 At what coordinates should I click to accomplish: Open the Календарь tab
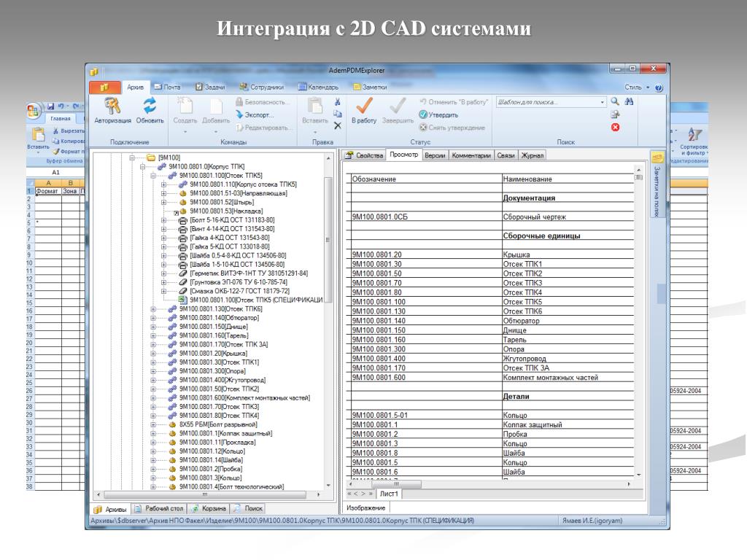(x=318, y=87)
